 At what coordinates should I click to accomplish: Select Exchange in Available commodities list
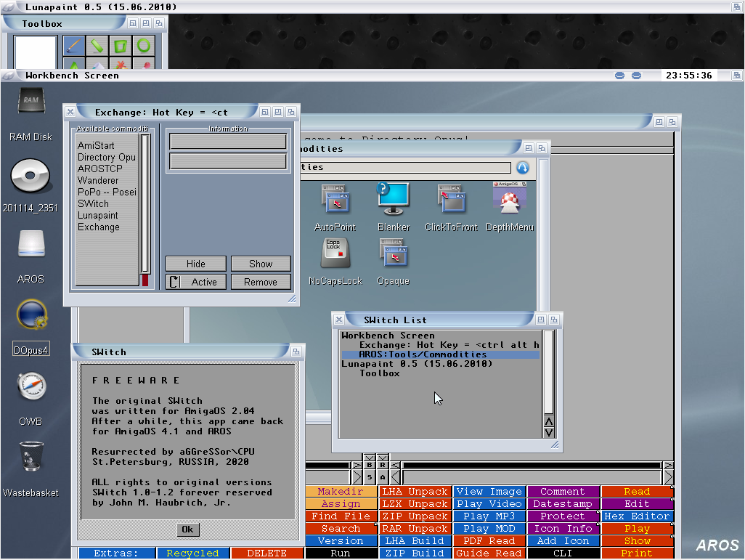click(x=107, y=227)
